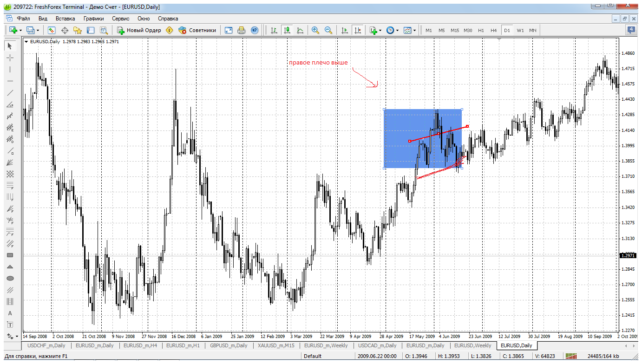642x364 pixels.
Task: Select the arrow cursor tool
Action: (10, 46)
